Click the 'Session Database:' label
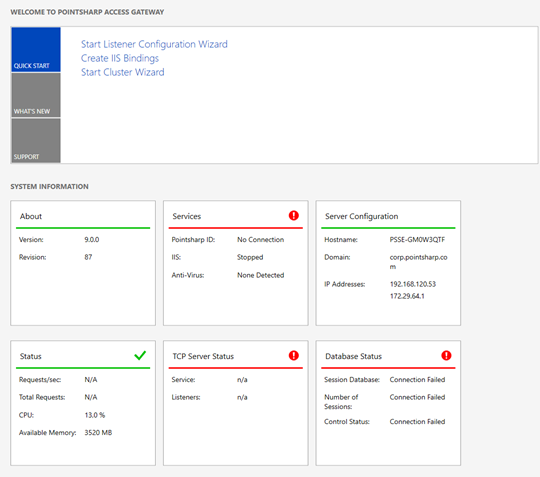Viewport: 540px width, 477px height. point(352,380)
